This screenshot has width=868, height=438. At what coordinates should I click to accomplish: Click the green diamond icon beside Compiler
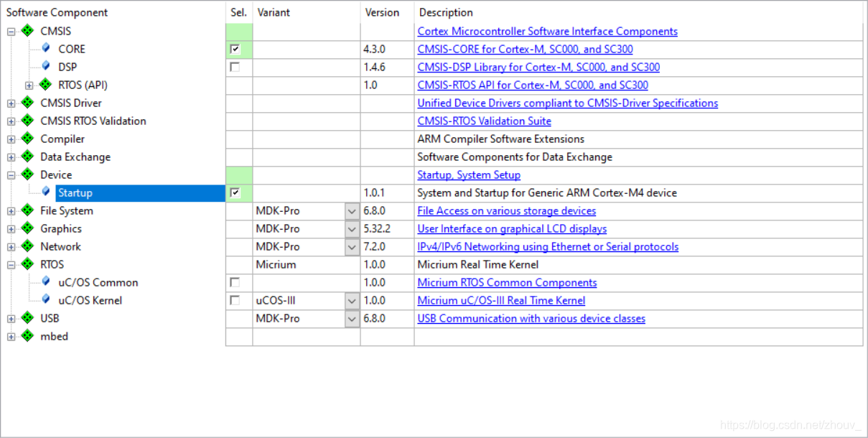tap(28, 139)
